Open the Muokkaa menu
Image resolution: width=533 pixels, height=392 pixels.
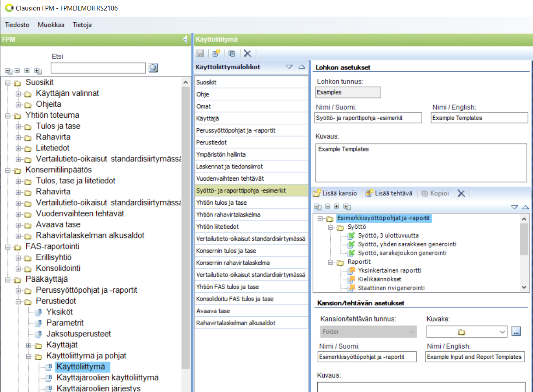51,25
